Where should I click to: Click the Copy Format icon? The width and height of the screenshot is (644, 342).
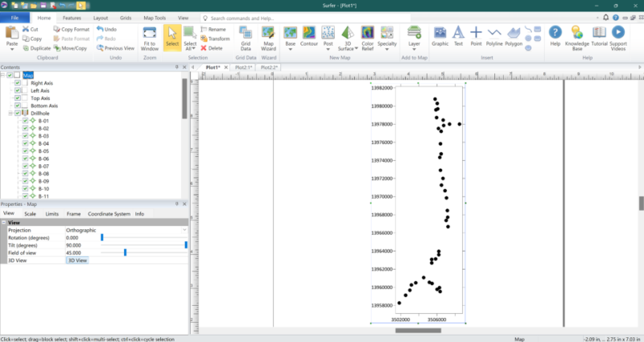click(56, 29)
